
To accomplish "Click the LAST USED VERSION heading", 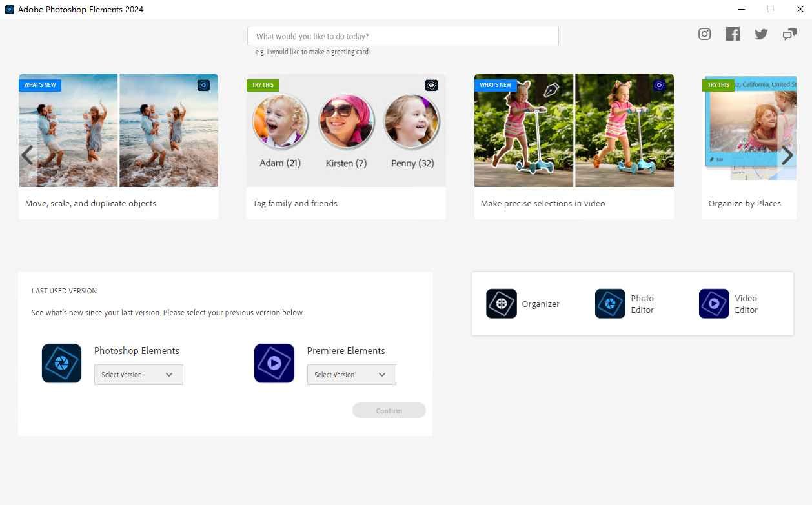I will pyautogui.click(x=65, y=291).
